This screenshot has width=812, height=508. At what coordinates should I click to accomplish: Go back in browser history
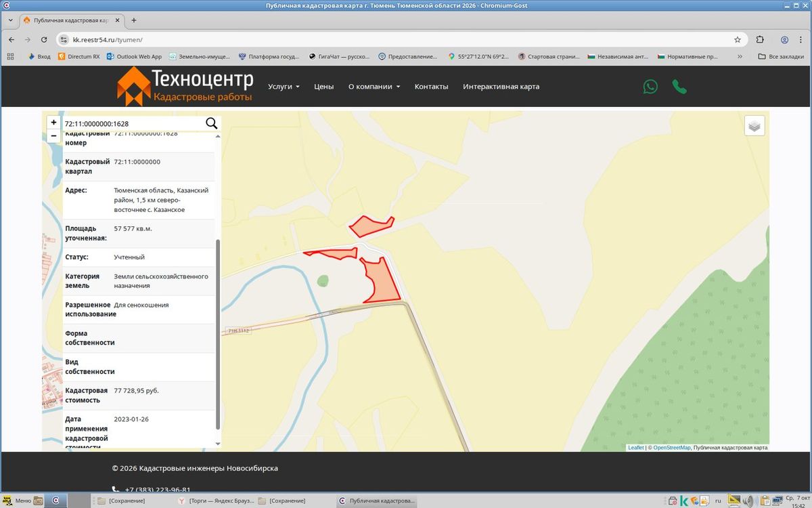(x=12, y=39)
